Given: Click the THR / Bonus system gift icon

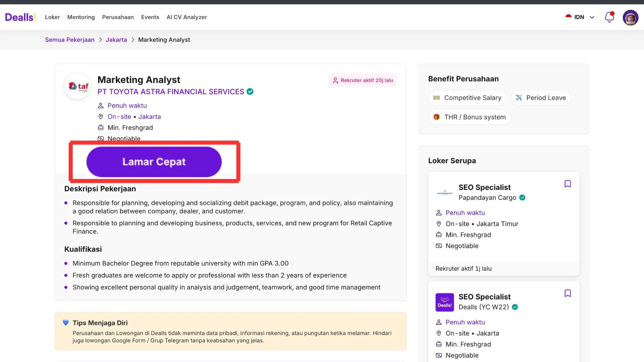Looking at the screenshot, I should 436,117.
